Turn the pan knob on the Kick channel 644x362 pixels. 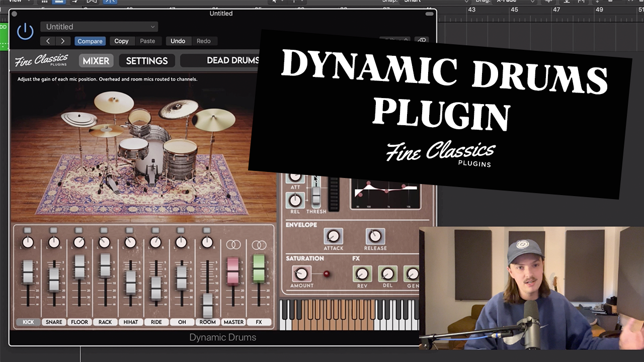pos(28,241)
